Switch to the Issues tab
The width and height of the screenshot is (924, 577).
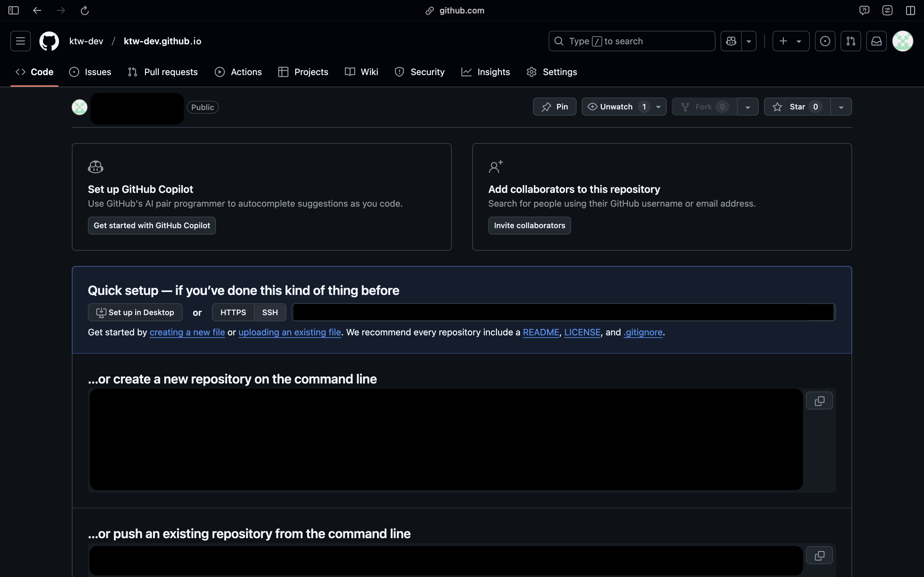[x=90, y=72]
